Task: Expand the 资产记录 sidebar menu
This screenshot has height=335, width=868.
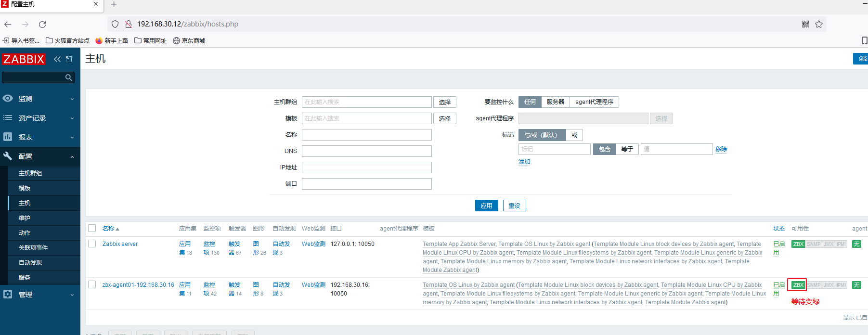Action: (x=40, y=118)
